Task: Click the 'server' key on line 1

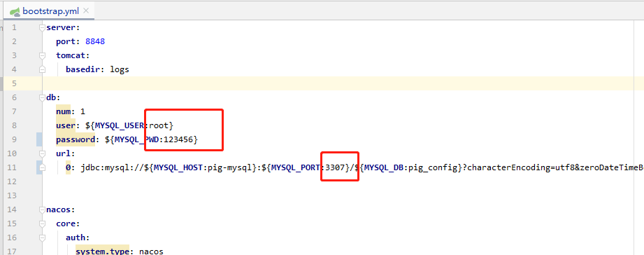Action: pos(61,27)
